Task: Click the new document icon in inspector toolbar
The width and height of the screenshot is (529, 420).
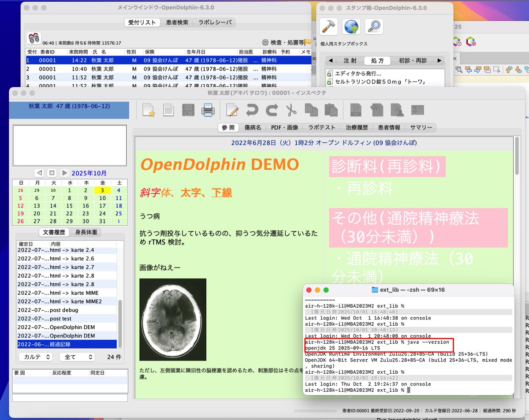Action: [x=168, y=109]
